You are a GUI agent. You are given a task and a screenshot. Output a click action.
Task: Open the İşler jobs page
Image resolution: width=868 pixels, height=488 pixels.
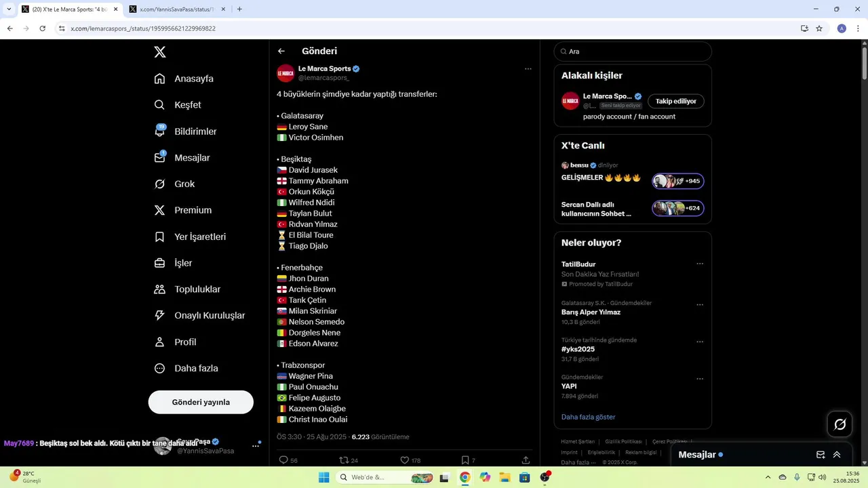coord(173,263)
